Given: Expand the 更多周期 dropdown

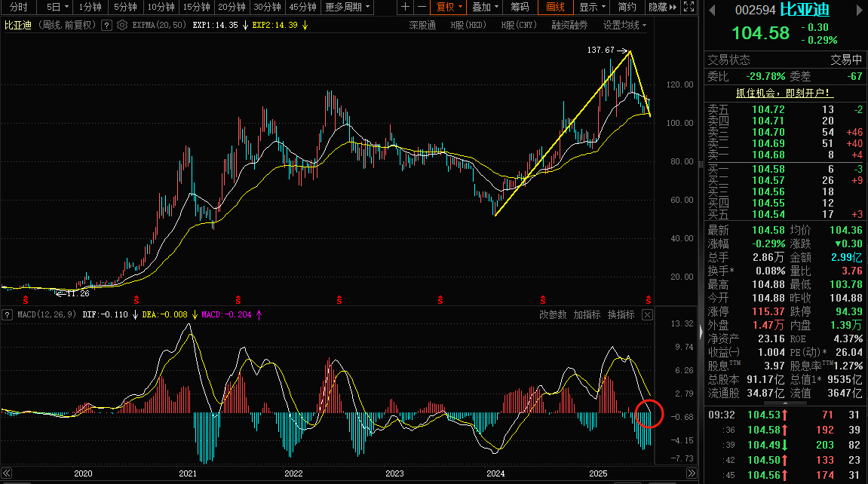Looking at the screenshot, I should click(x=348, y=8).
